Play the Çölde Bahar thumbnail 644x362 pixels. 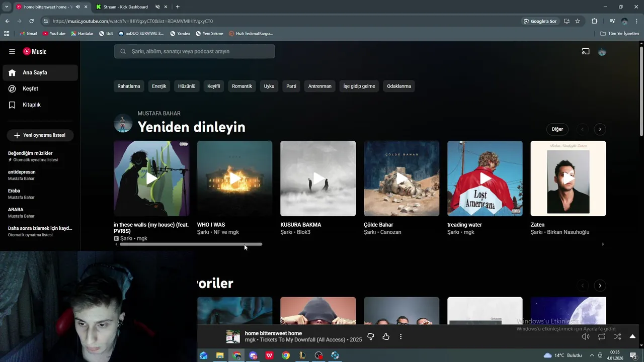tap(401, 178)
